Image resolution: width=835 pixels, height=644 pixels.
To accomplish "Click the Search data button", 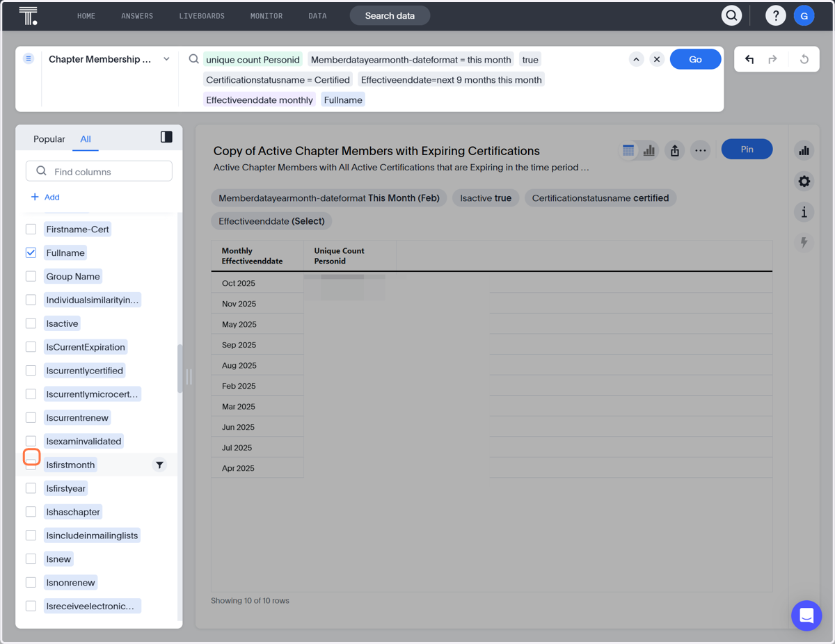I will pyautogui.click(x=390, y=15).
